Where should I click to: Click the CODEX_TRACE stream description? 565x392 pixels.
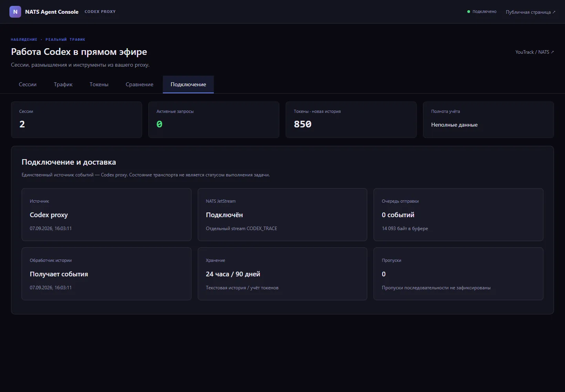[x=241, y=229]
